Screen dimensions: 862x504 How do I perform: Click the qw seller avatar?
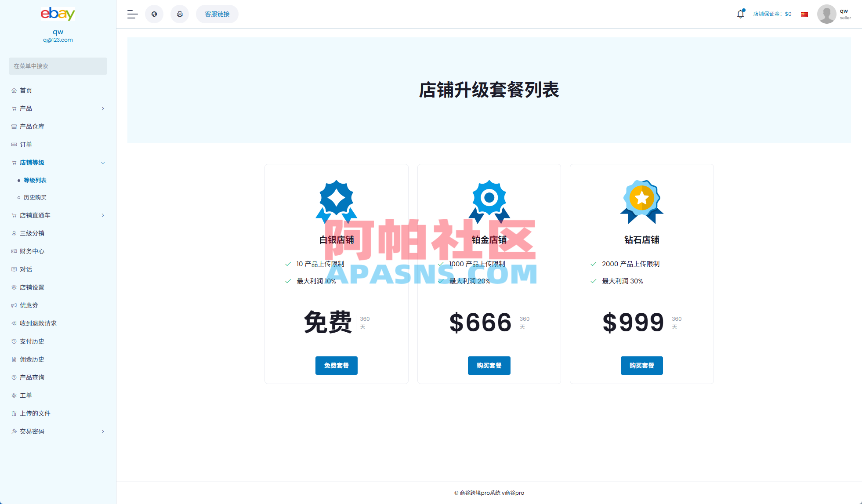826,14
